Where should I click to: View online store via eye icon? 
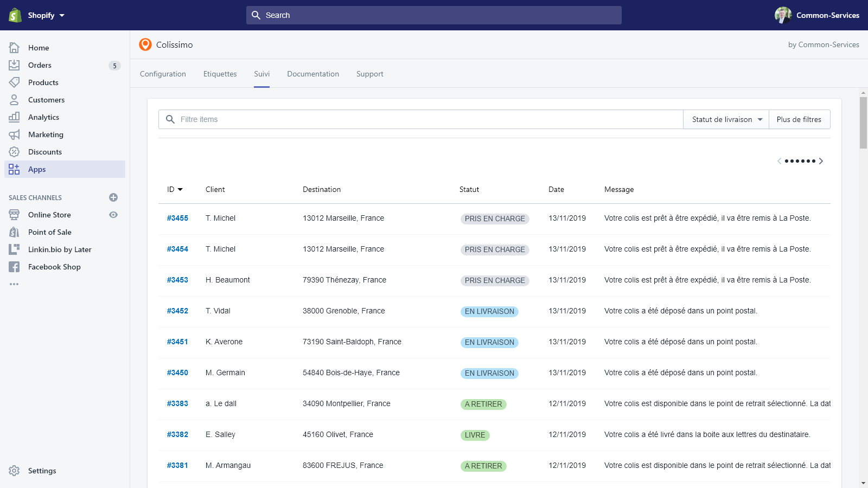pyautogui.click(x=113, y=215)
